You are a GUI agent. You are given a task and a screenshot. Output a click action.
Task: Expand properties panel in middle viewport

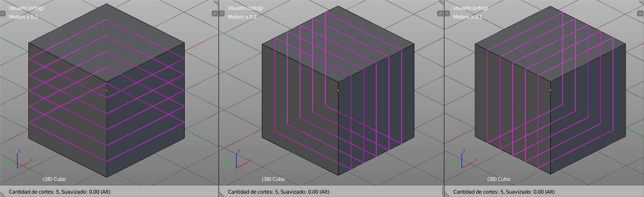[440, 13]
